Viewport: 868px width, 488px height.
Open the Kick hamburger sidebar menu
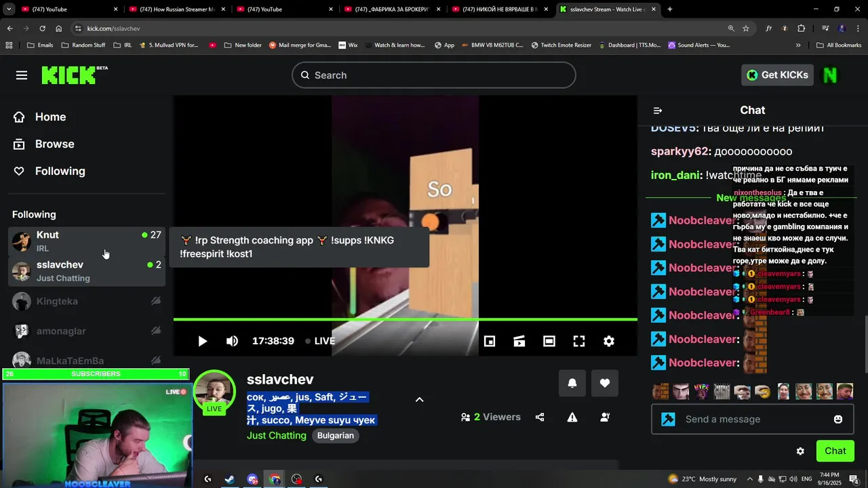click(x=22, y=75)
